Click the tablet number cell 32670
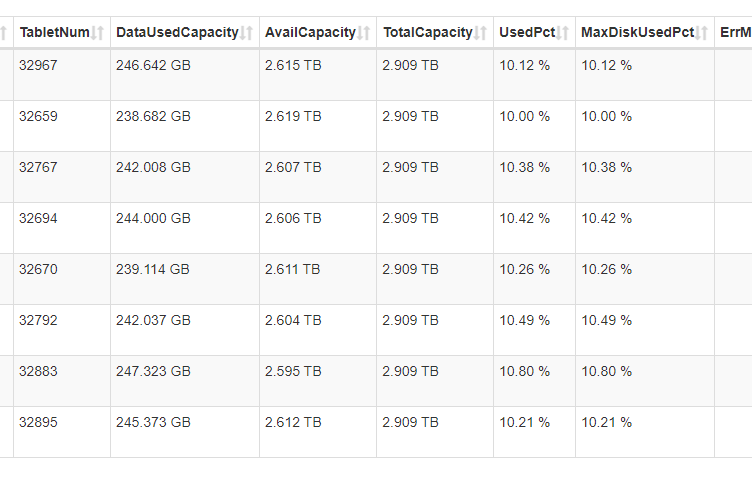The image size is (752, 478). click(39, 270)
